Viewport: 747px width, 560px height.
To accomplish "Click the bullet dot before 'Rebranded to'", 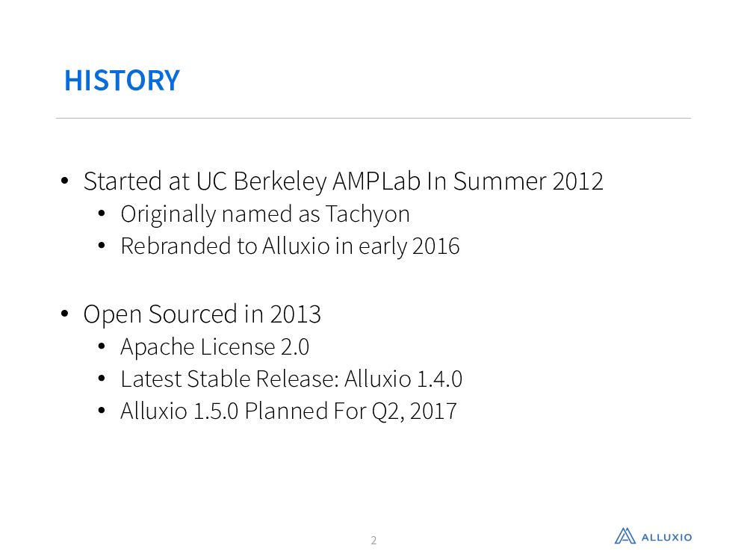I will (x=102, y=246).
